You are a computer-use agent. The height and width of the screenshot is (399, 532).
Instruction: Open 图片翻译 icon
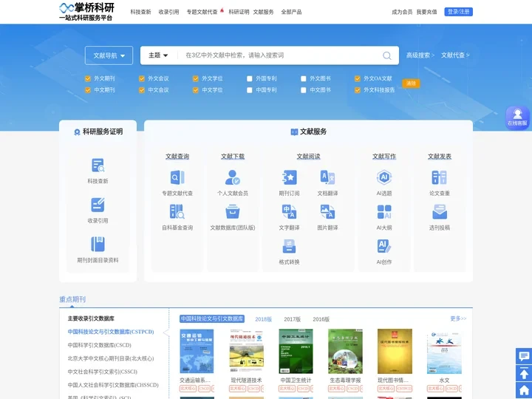coord(327,211)
